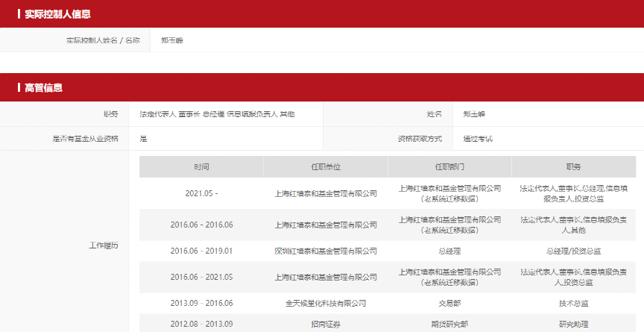Click the 高管信息 section header
Image resolution: width=644 pixels, height=332 pixels.
43,88
